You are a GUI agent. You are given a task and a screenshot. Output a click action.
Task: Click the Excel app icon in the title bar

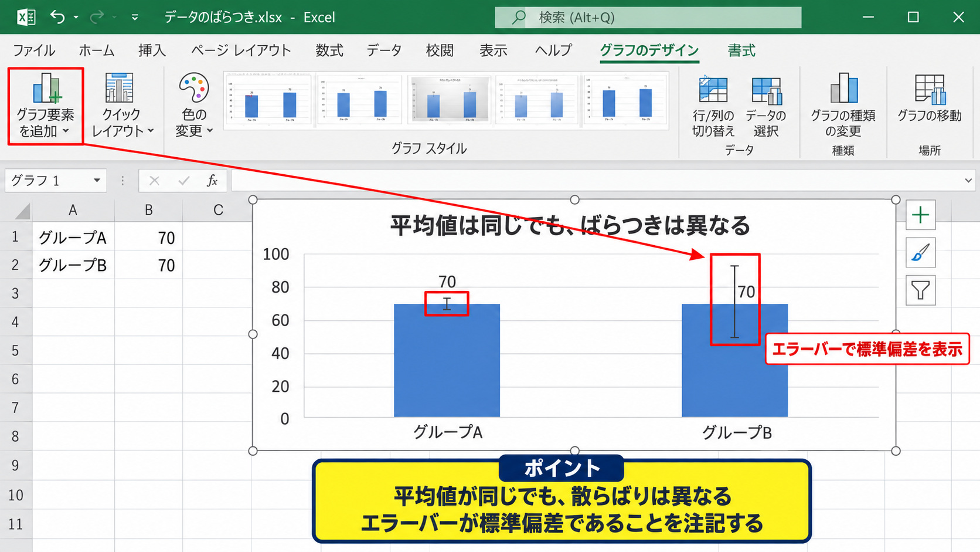[x=26, y=17]
